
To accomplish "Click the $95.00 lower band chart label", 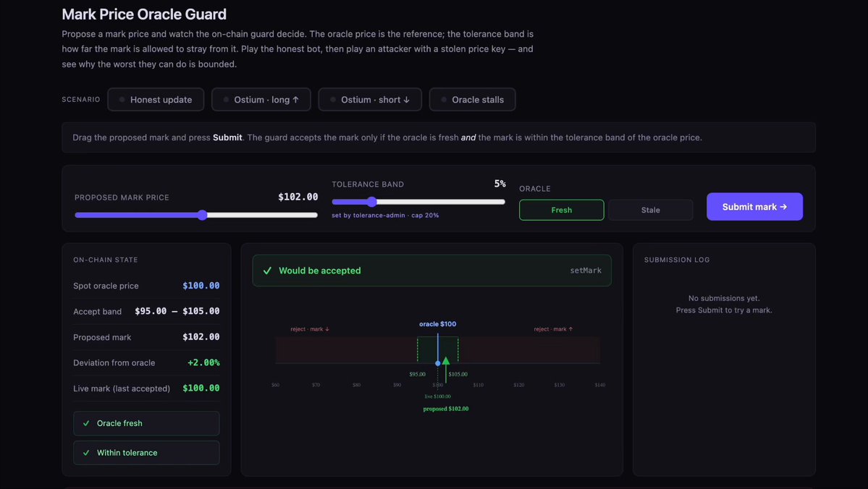I will (x=418, y=375).
